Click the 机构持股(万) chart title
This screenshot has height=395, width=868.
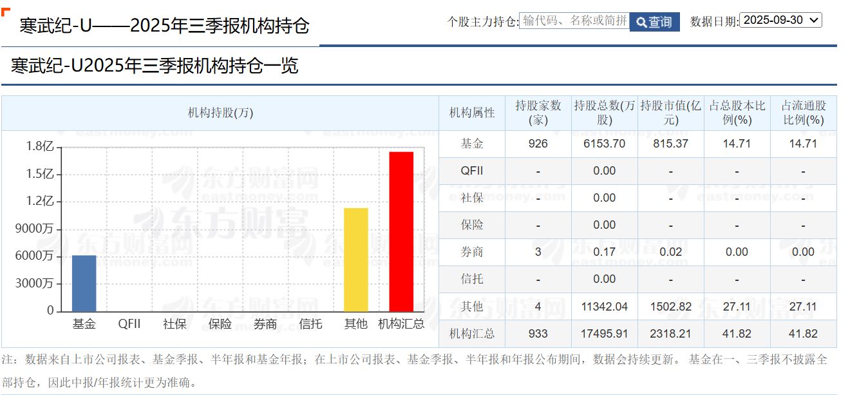click(220, 113)
